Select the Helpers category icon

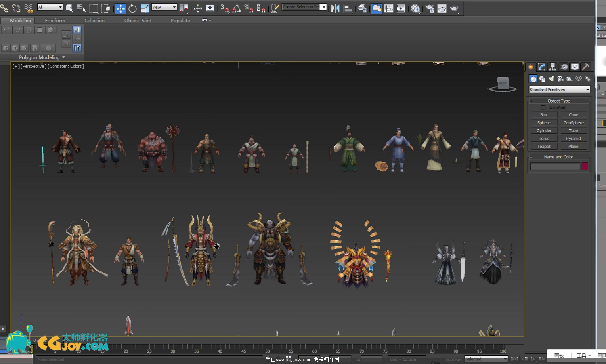[570, 79]
